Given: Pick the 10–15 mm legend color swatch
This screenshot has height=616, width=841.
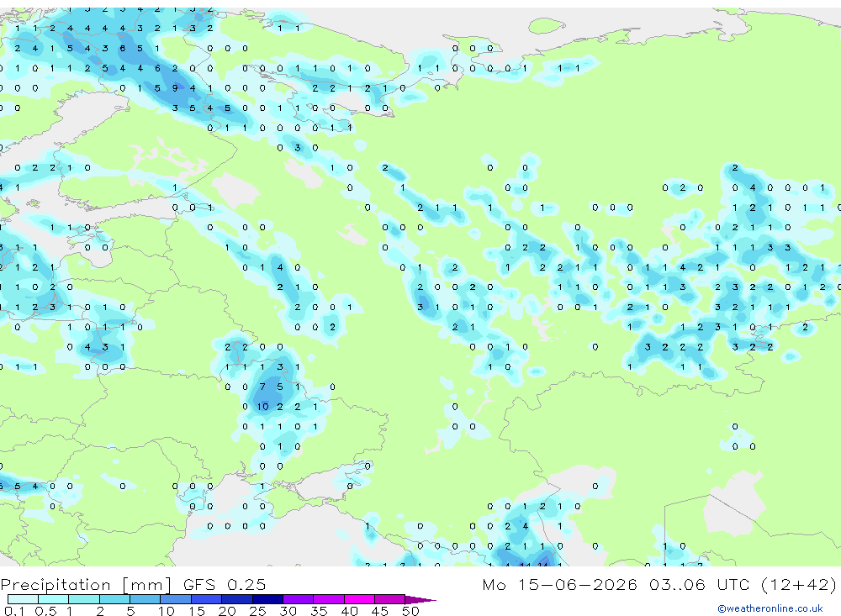Looking at the screenshot, I should (x=176, y=599).
